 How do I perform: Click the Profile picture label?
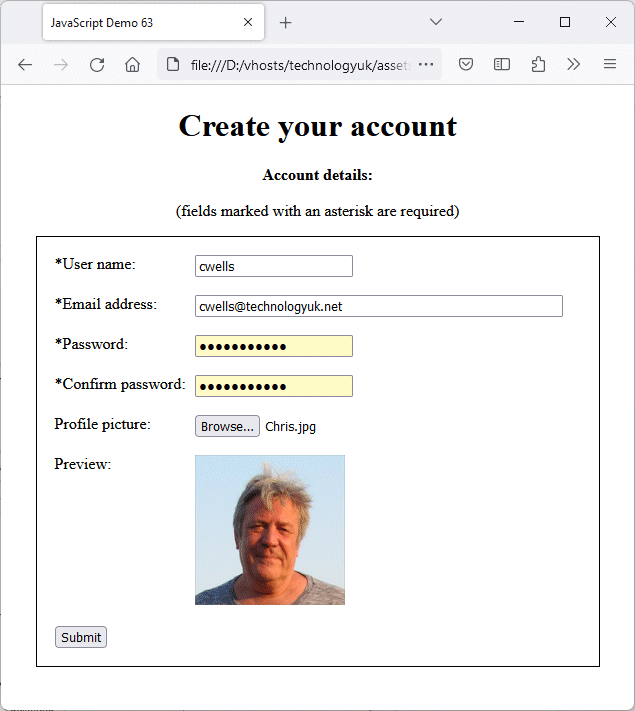pos(103,424)
